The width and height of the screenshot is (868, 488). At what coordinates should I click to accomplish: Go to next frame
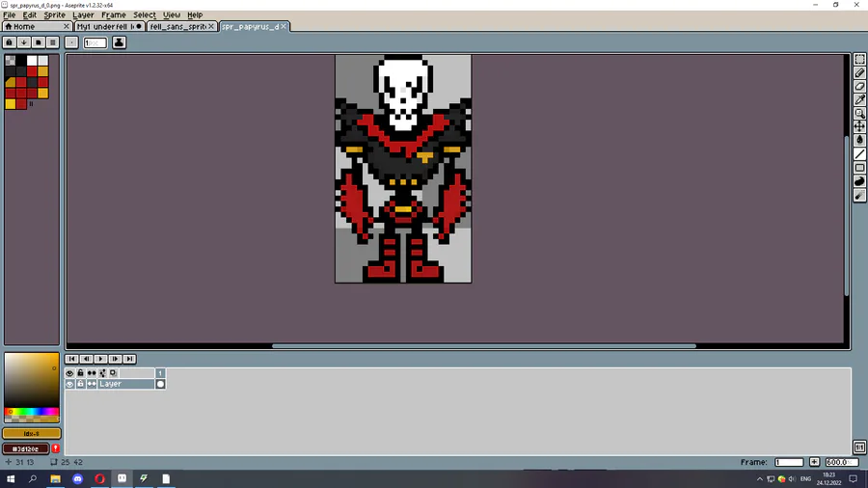pyautogui.click(x=115, y=359)
